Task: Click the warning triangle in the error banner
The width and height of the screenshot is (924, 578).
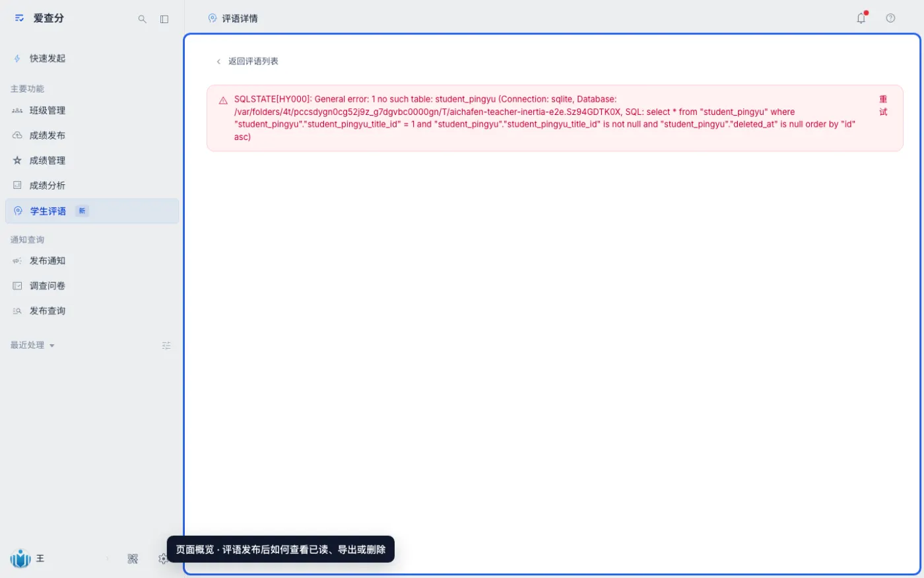Action: tap(223, 100)
